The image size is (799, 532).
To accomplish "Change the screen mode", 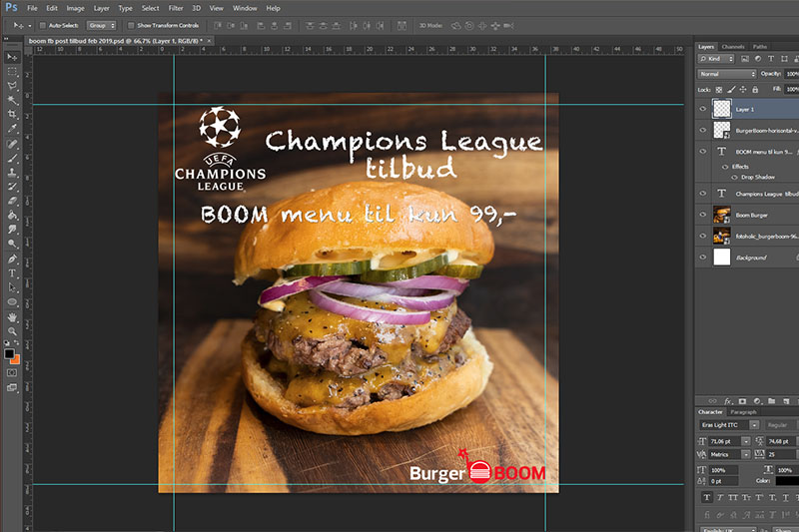I will point(12,388).
